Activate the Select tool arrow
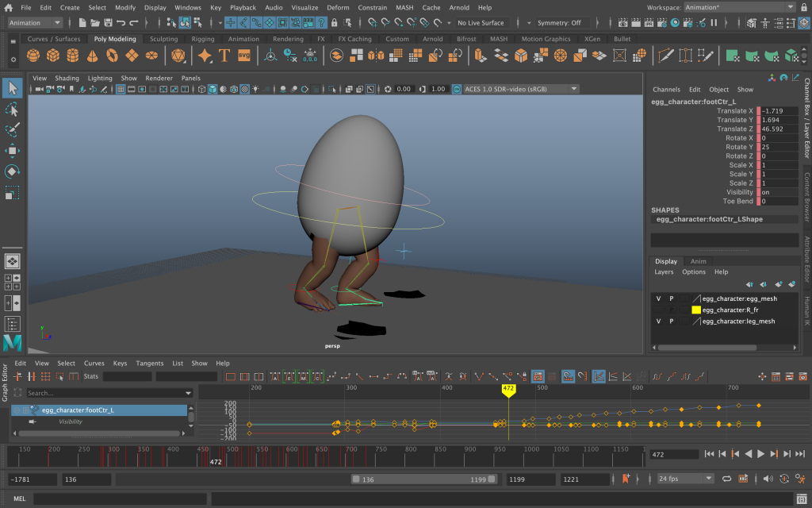This screenshot has height=508, width=812. coord(12,88)
